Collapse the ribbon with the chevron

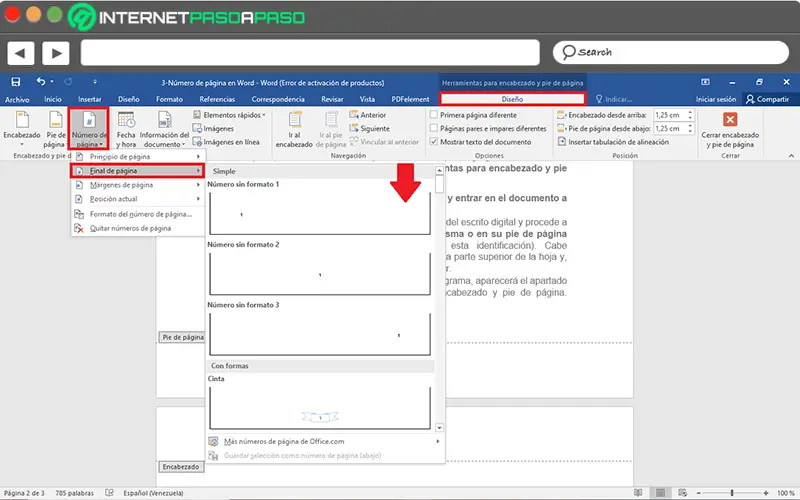coord(791,156)
